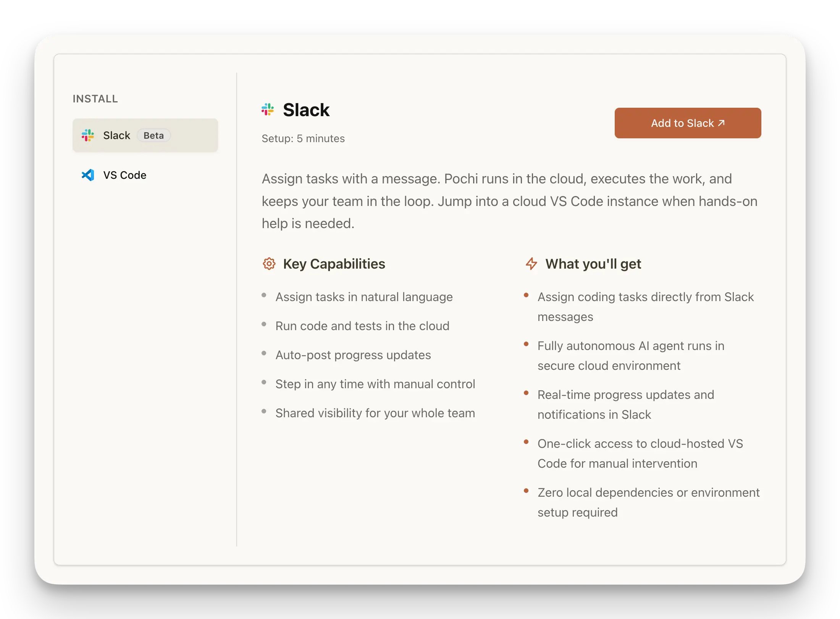Viewport: 840px width, 619px height.
Task: Click the VS Code logo in the sidebar
Action: pyautogui.click(x=88, y=175)
